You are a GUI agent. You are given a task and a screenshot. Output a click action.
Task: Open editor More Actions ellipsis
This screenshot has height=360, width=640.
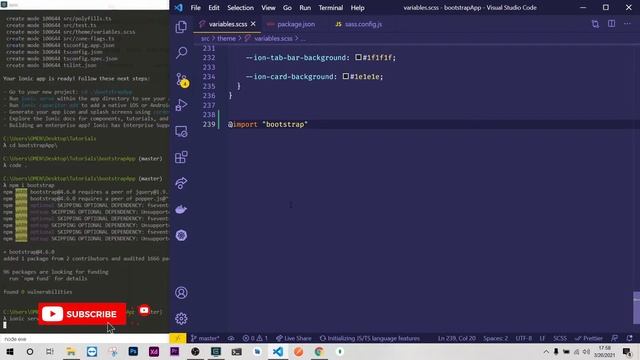pyautogui.click(x=627, y=24)
